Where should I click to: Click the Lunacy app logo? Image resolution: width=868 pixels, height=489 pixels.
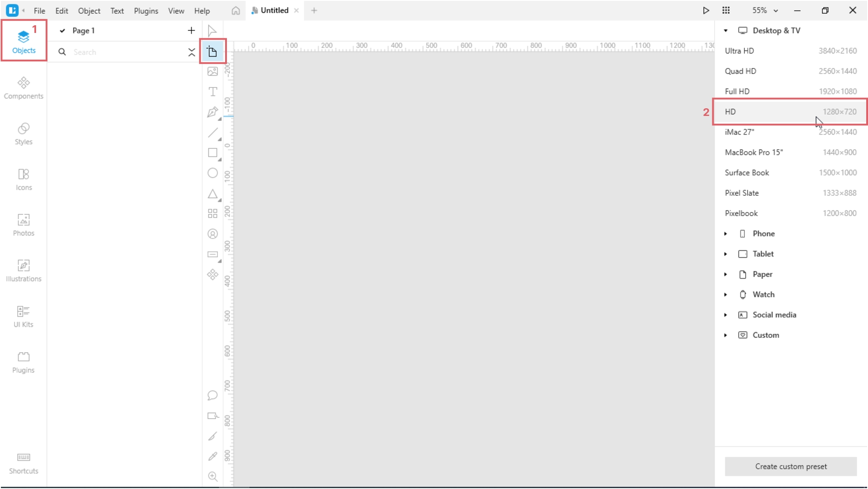pyautogui.click(x=12, y=10)
